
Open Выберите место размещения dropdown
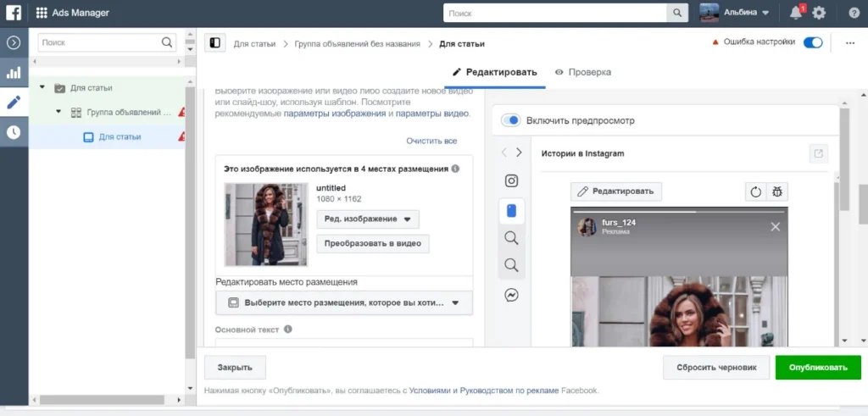344,303
